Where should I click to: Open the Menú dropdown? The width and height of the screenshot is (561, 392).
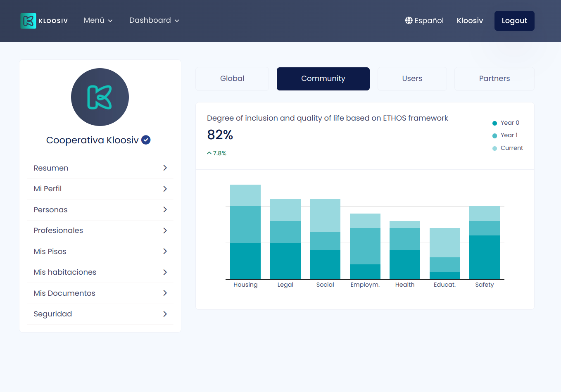[98, 20]
